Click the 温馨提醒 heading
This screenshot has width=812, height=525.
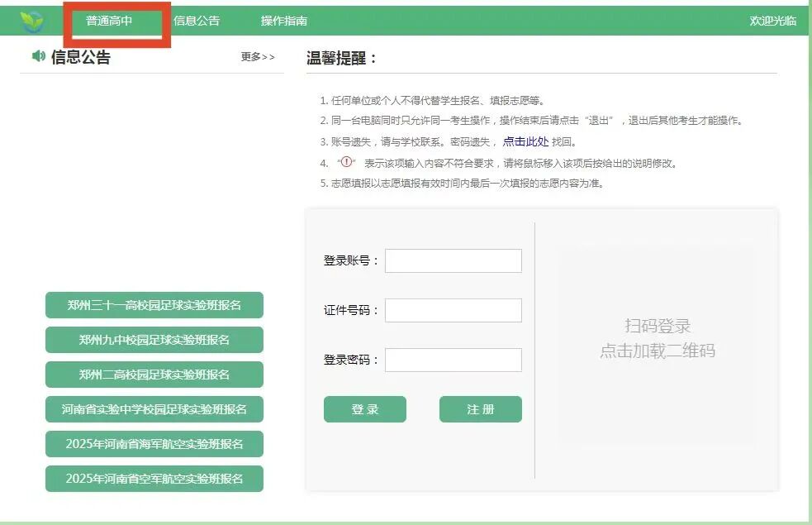coord(341,58)
